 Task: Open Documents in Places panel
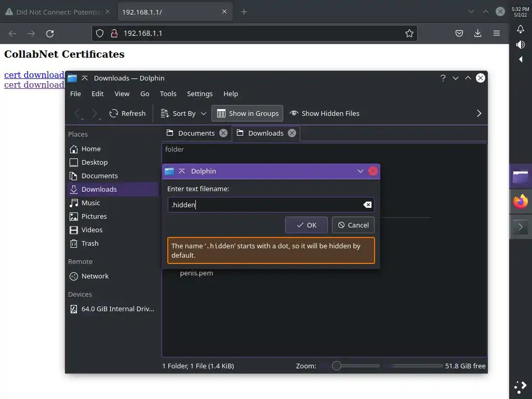(113, 176)
